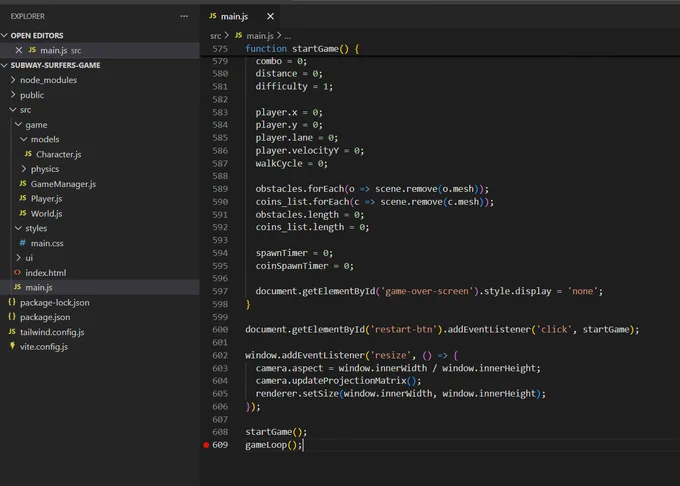
Task: Open index.html file
Action: 46,273
